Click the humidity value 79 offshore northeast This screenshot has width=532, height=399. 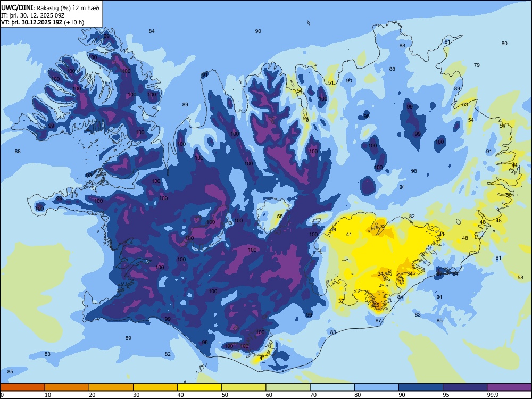[x=477, y=65]
